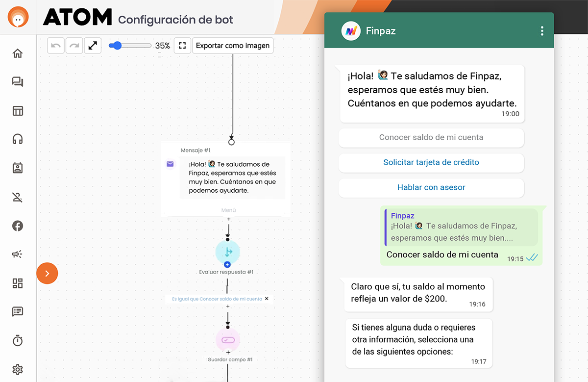Image resolution: width=588 pixels, height=382 pixels.
Task: Open the stopwatch timer sidebar icon
Action: (x=18, y=340)
